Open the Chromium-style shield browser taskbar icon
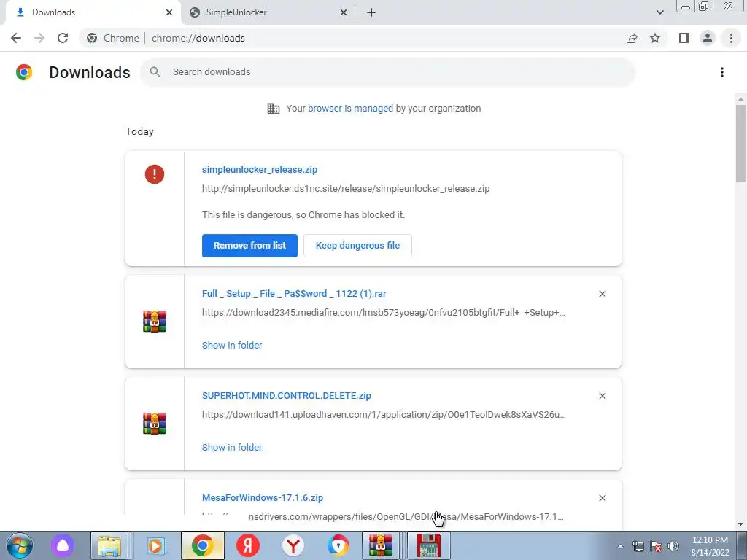 click(x=338, y=545)
